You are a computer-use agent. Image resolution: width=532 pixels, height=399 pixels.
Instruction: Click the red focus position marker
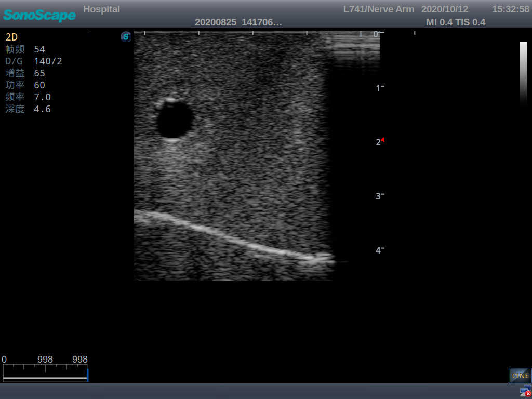383,139
